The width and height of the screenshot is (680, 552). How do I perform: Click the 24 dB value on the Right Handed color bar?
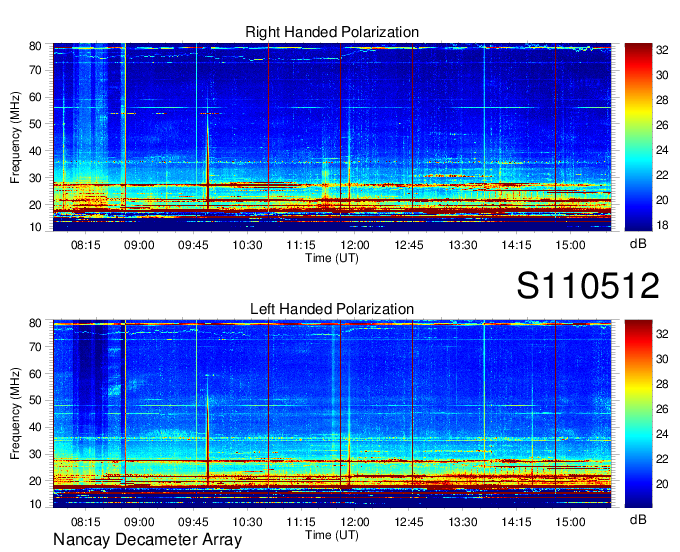coord(662,150)
